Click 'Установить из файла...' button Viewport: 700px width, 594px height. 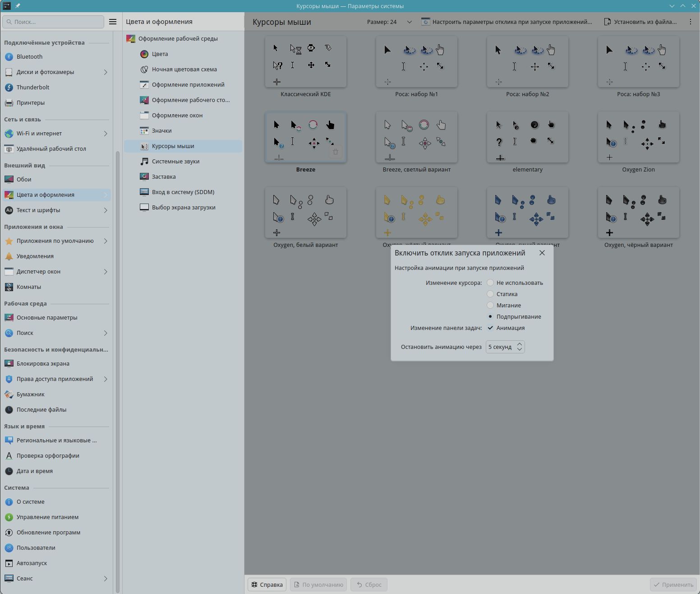(x=640, y=22)
